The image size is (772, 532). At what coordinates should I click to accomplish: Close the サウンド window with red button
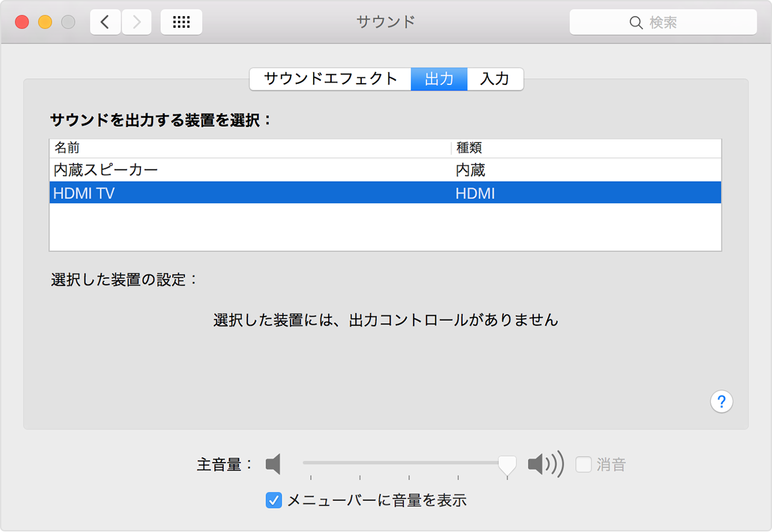click(22, 22)
